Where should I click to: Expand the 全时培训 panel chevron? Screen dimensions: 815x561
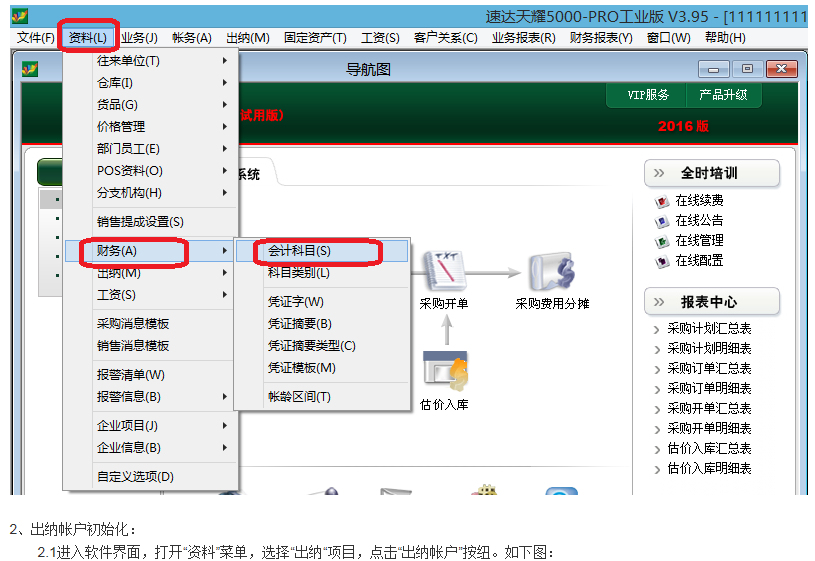point(659,173)
